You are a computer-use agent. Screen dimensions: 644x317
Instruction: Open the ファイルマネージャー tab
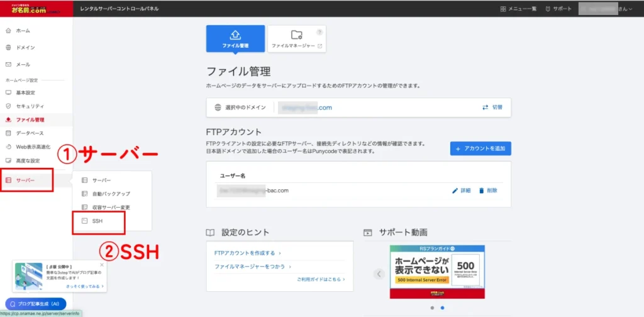tap(297, 38)
